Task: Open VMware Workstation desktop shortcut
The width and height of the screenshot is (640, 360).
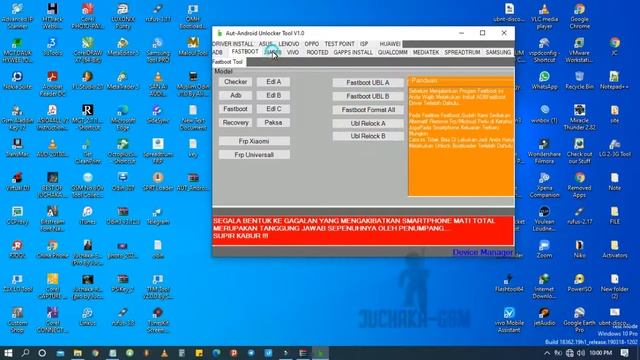Action: pos(579,49)
